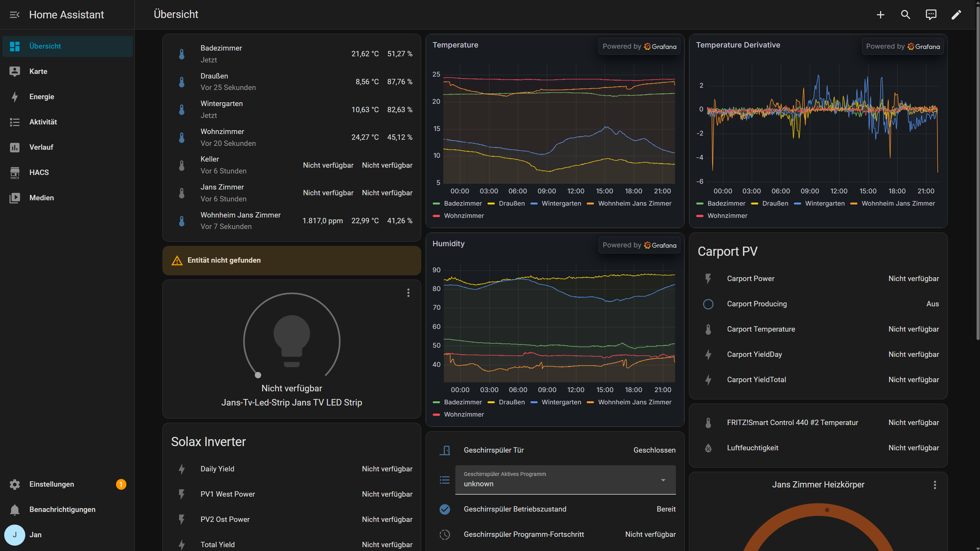Click the PV1 West Power flash icon

(182, 494)
